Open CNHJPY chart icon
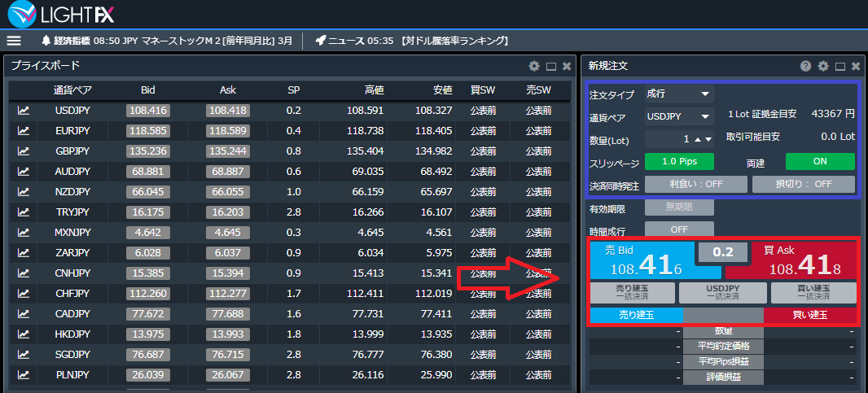This screenshot has width=868, height=393. [24, 273]
